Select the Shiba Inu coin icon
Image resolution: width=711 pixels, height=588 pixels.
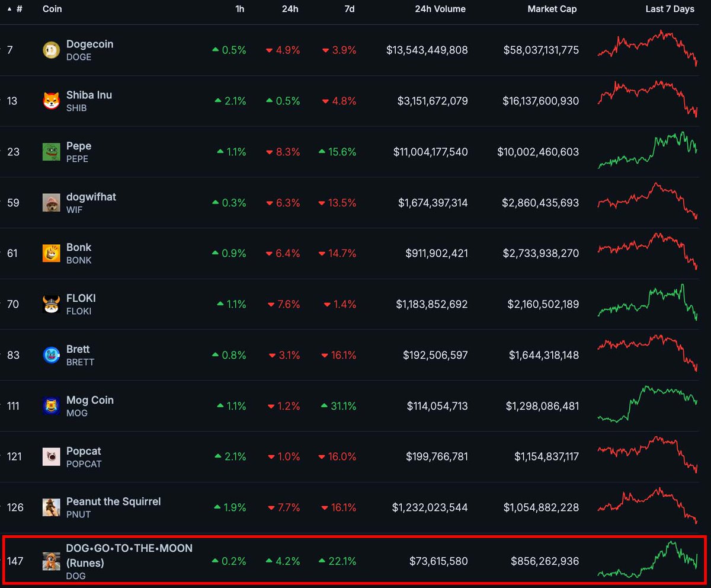click(51, 101)
